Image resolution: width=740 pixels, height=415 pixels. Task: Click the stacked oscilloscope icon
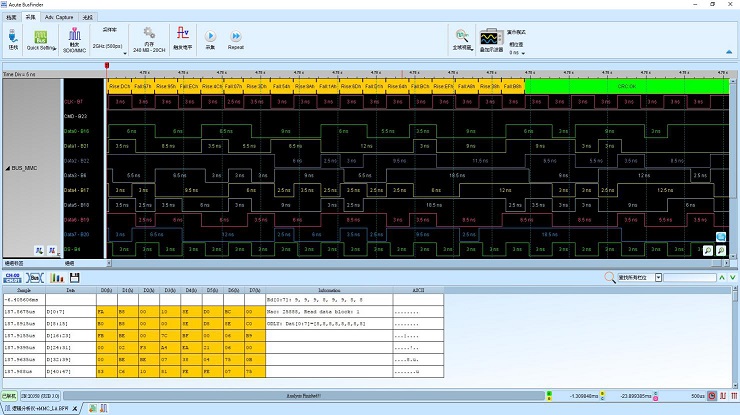click(491, 35)
